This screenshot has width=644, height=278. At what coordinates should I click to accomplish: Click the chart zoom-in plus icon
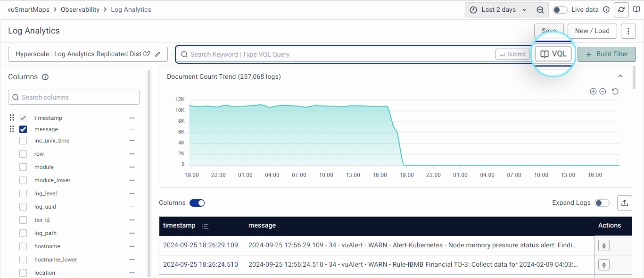click(x=593, y=92)
